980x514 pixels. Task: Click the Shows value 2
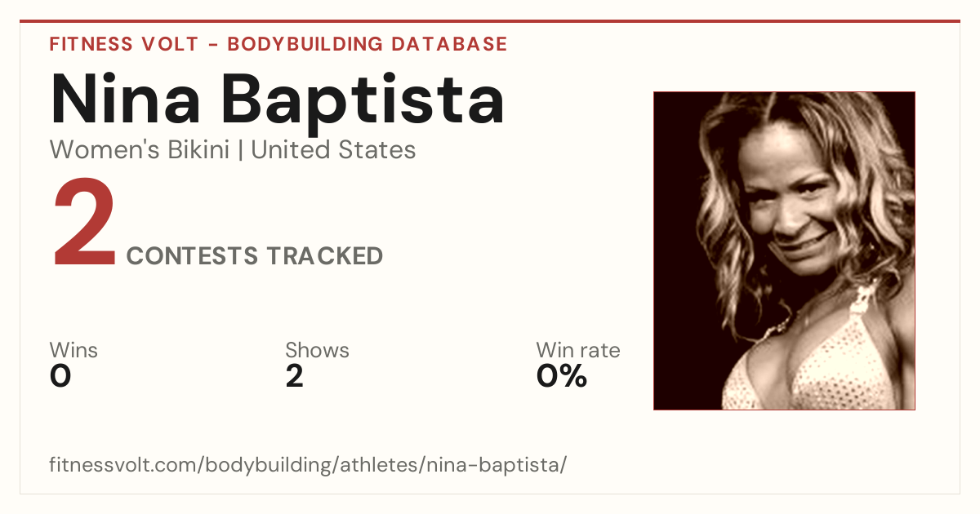tap(295, 376)
